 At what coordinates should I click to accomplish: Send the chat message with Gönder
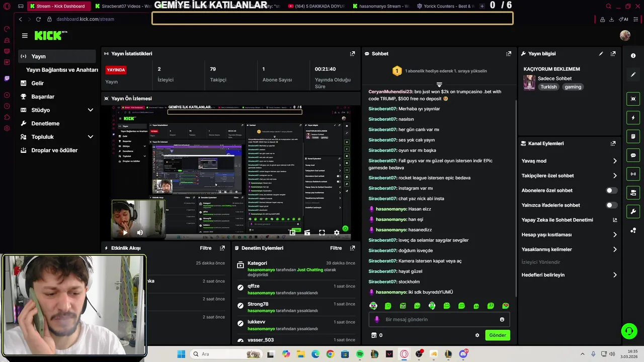point(498,335)
